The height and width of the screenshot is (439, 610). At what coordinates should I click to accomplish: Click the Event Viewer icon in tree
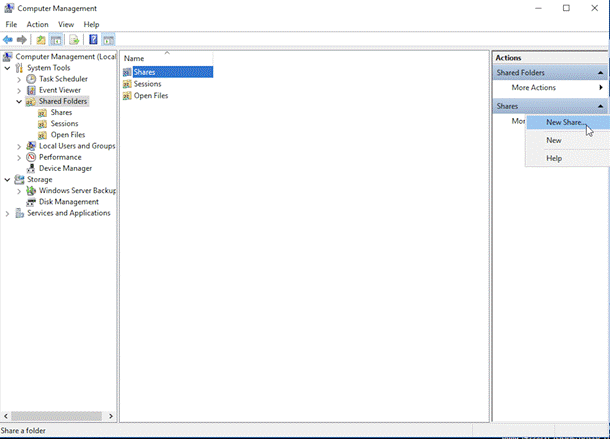coord(31,90)
